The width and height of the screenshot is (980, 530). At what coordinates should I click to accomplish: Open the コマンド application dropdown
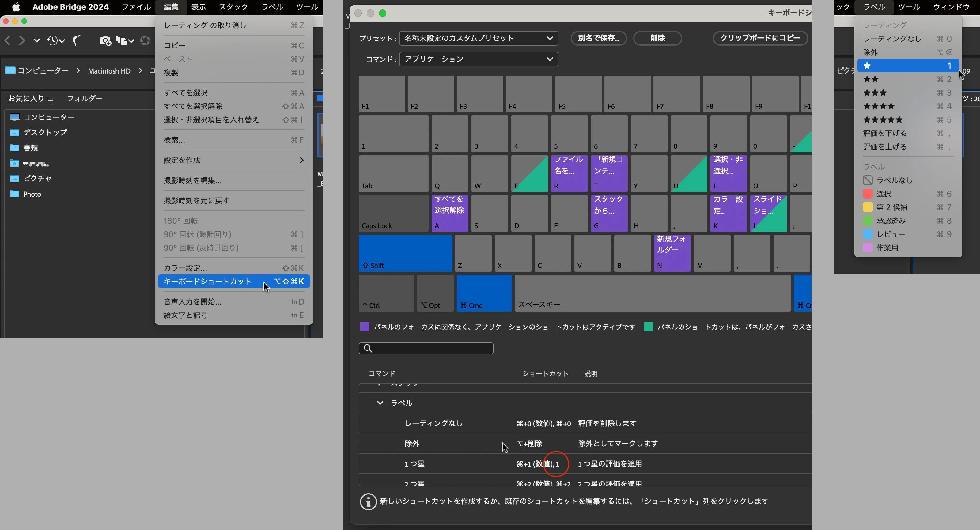(x=478, y=59)
